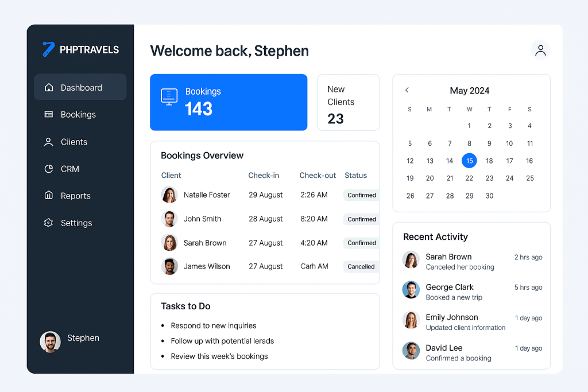Click Confirmed status for Natalie Foster
The width and height of the screenshot is (588, 392).
coord(362,195)
